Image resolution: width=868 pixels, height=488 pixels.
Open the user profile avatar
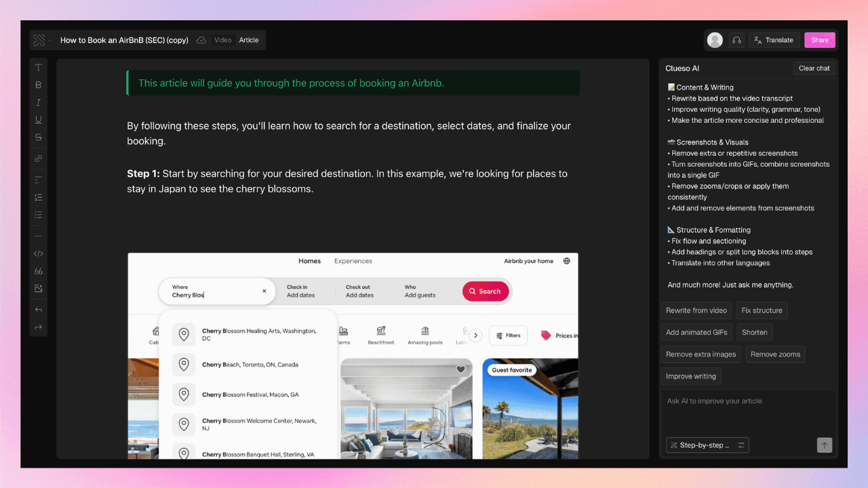pos(715,40)
